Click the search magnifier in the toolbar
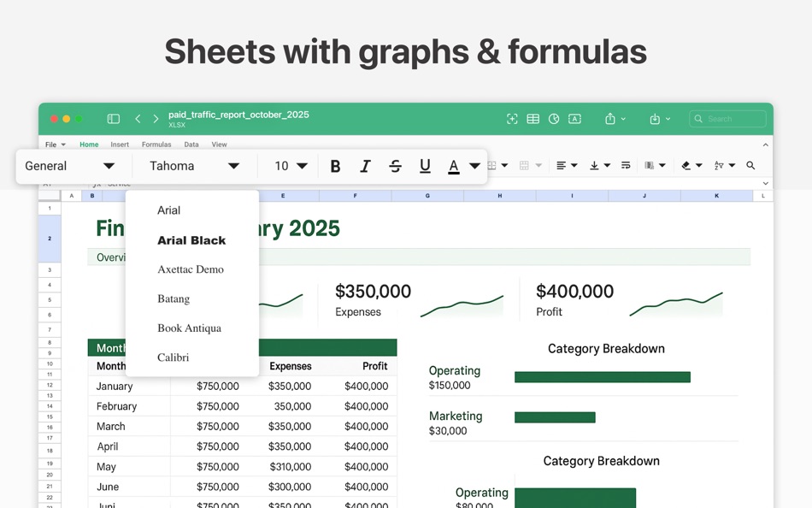This screenshot has height=508, width=812. tap(750, 165)
